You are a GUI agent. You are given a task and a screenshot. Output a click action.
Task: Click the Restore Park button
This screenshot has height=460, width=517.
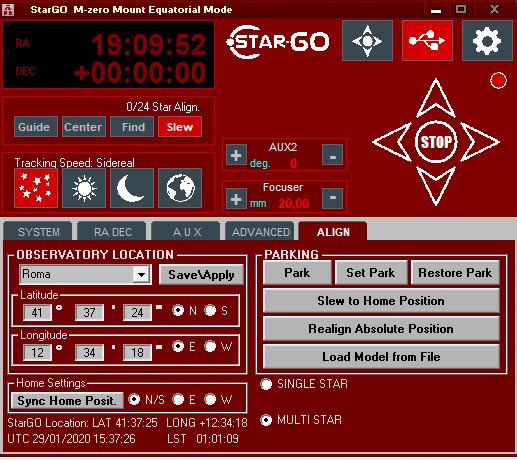455,273
